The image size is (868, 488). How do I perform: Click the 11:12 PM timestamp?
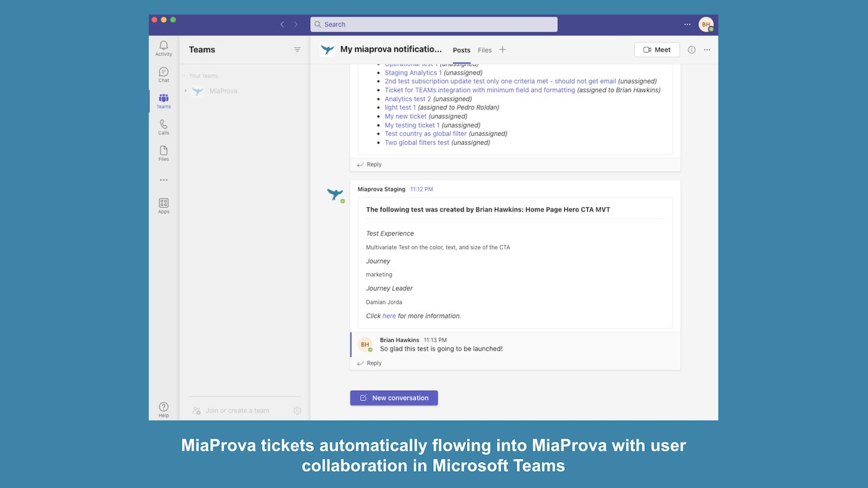click(x=421, y=189)
